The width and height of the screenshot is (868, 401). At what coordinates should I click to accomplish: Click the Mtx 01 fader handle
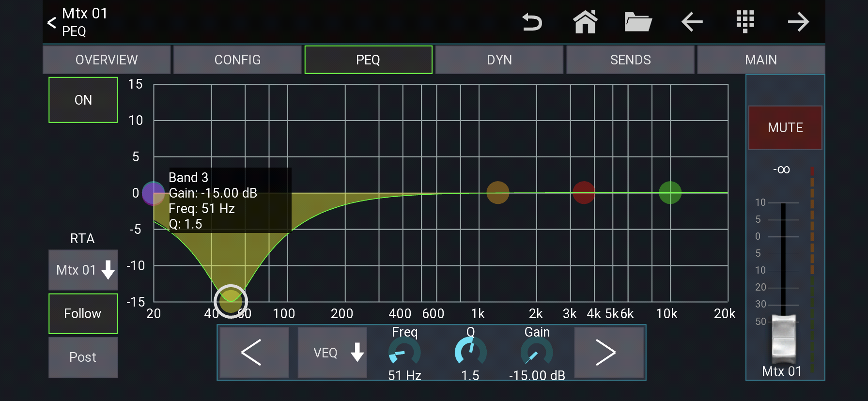[x=783, y=339]
